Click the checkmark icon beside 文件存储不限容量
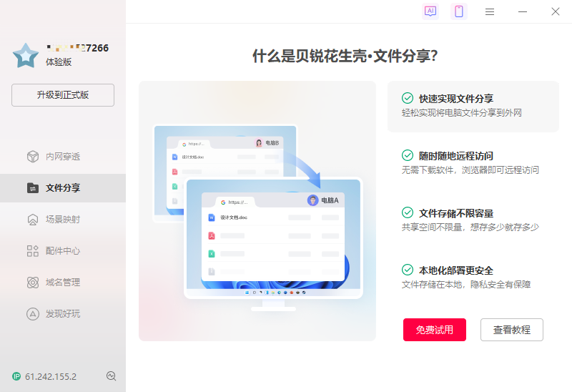Image resolution: width=572 pixels, height=392 pixels. (x=408, y=212)
